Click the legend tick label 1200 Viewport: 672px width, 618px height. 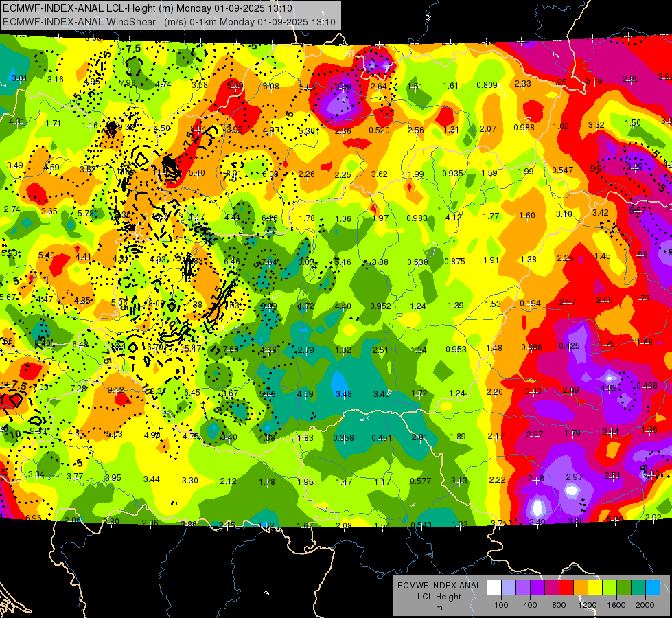click(x=588, y=605)
